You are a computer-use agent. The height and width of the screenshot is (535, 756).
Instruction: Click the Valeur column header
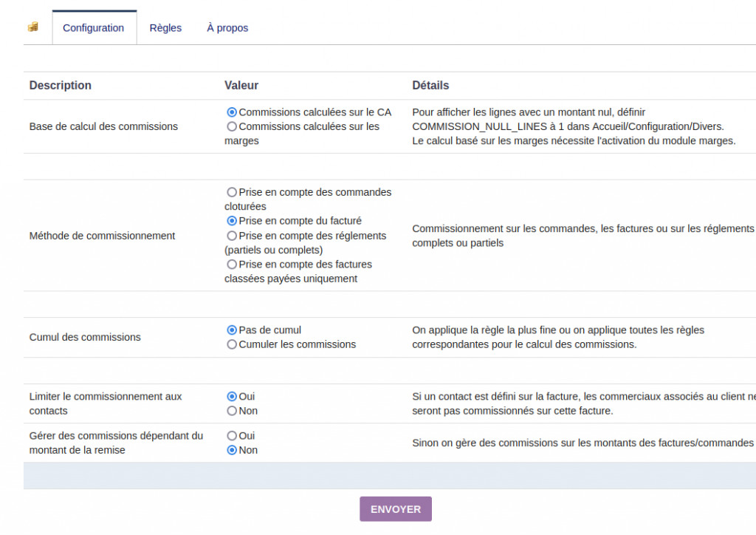click(241, 86)
